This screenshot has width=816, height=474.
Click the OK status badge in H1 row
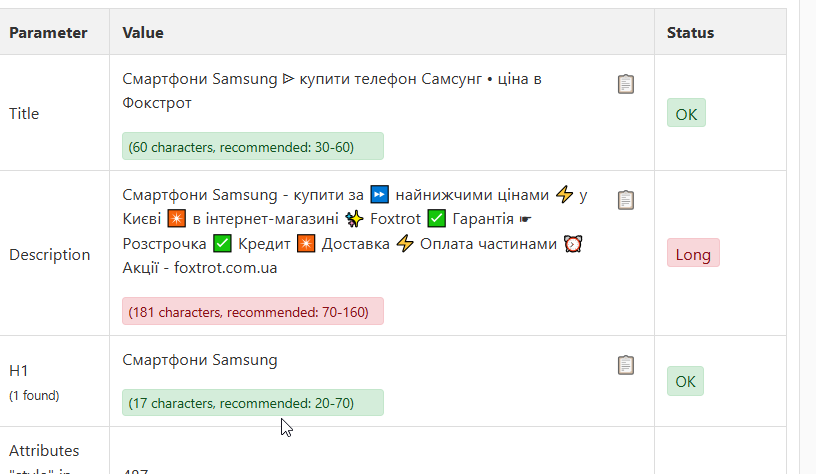click(685, 381)
